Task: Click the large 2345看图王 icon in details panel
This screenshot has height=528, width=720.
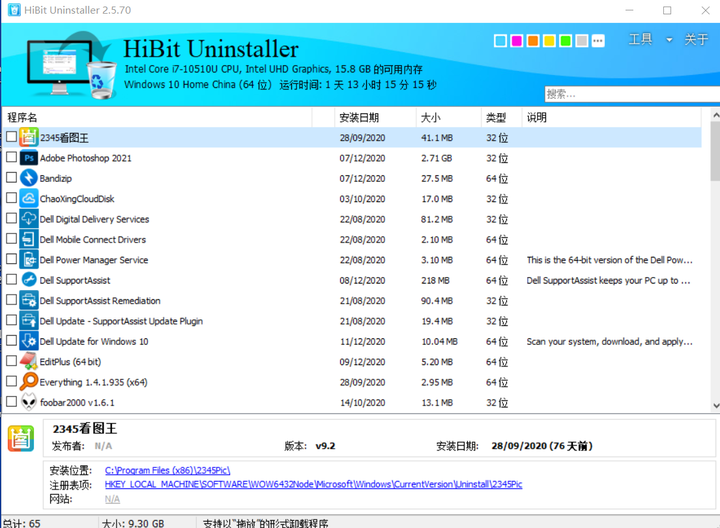Action: (x=21, y=438)
